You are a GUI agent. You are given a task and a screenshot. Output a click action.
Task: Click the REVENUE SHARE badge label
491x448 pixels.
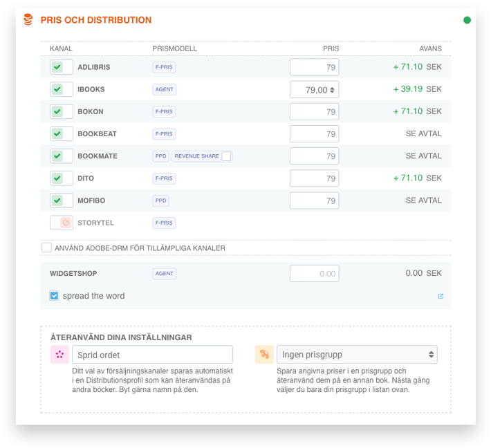[x=196, y=156]
